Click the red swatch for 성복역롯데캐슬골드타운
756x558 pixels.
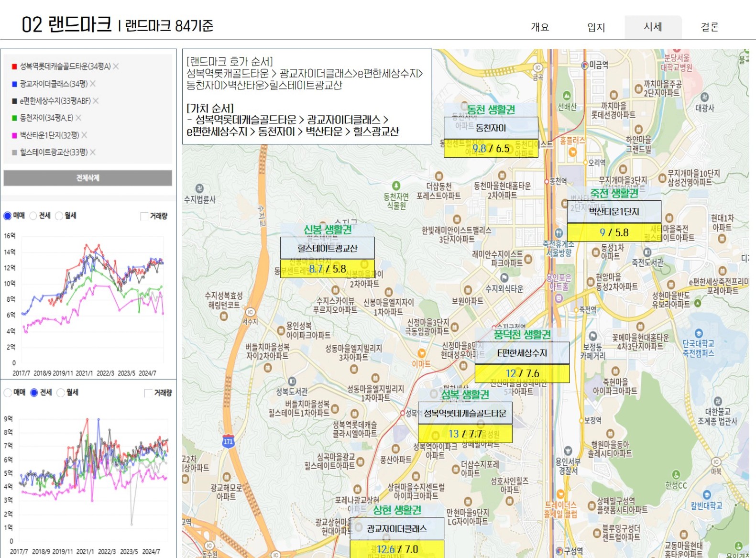click(14, 66)
